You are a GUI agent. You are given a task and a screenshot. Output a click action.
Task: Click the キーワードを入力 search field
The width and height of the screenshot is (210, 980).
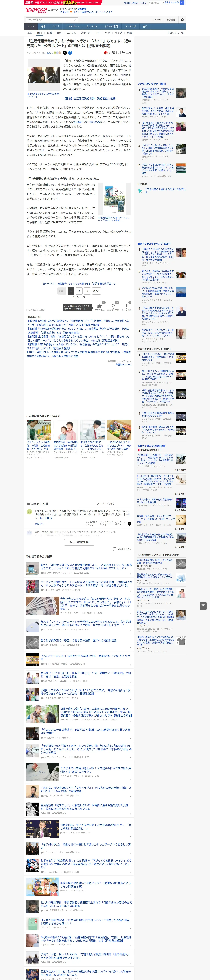49,20
